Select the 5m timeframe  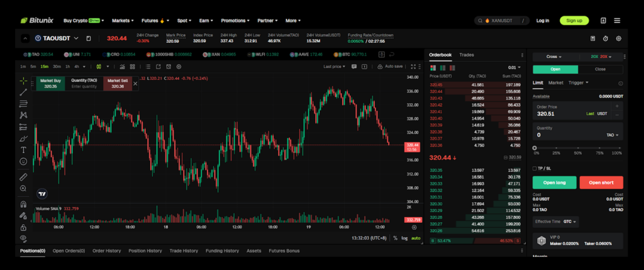[33, 67]
